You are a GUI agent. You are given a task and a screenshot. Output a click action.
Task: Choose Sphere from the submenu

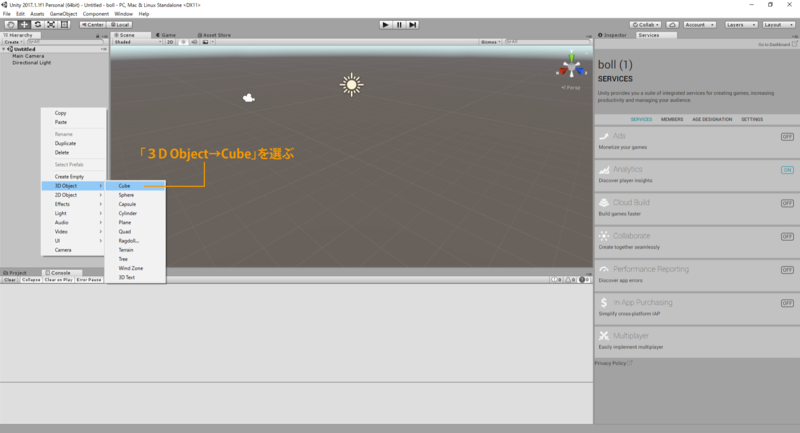click(x=135, y=195)
